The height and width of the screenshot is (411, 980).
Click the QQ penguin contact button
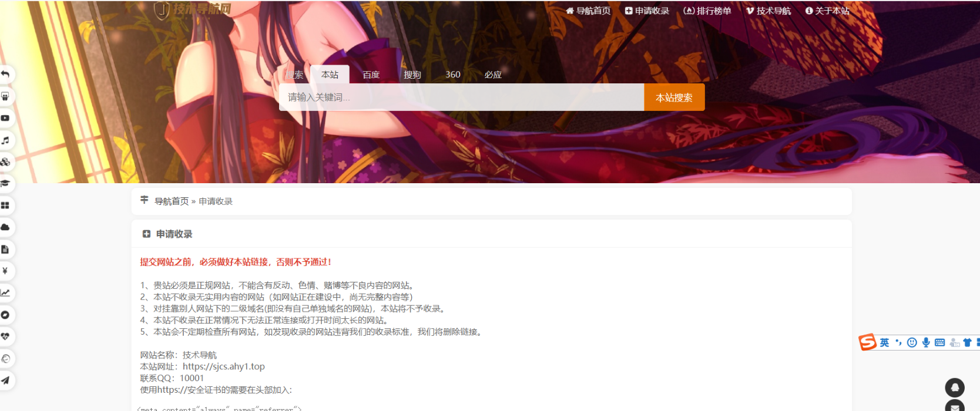[x=955, y=388]
